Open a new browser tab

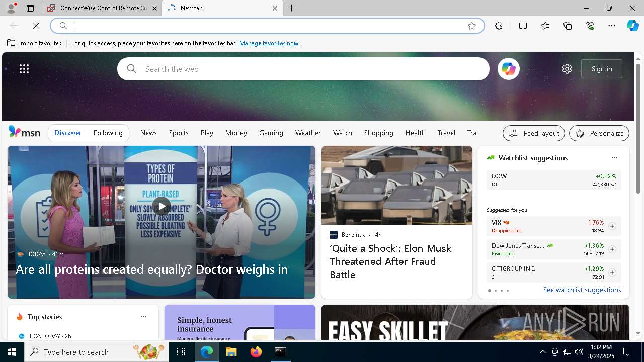click(292, 8)
